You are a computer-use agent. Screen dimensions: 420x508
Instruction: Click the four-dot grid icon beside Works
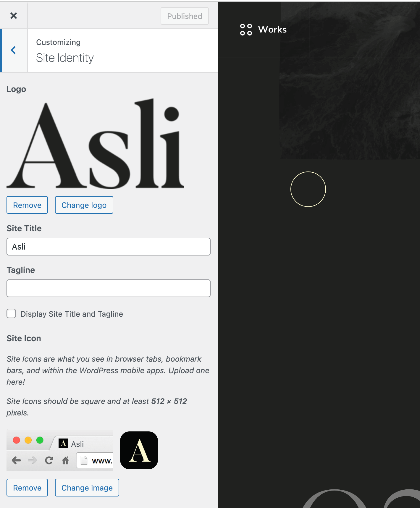click(246, 30)
